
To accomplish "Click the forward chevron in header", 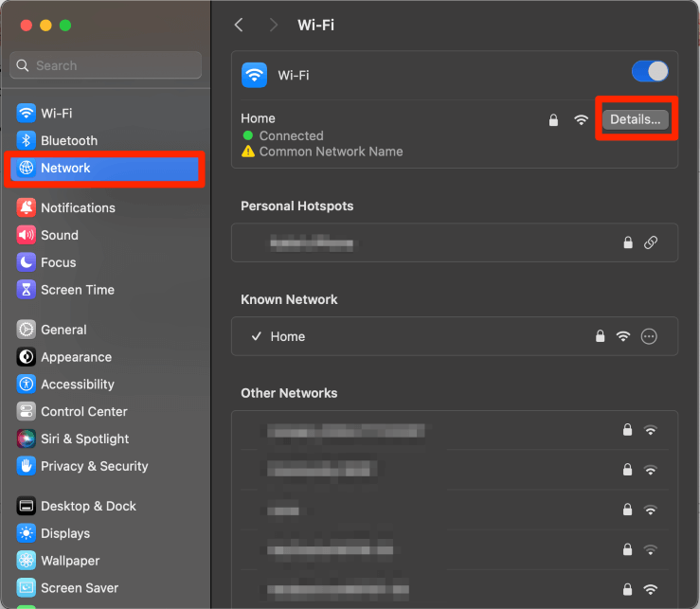I will coord(274,26).
